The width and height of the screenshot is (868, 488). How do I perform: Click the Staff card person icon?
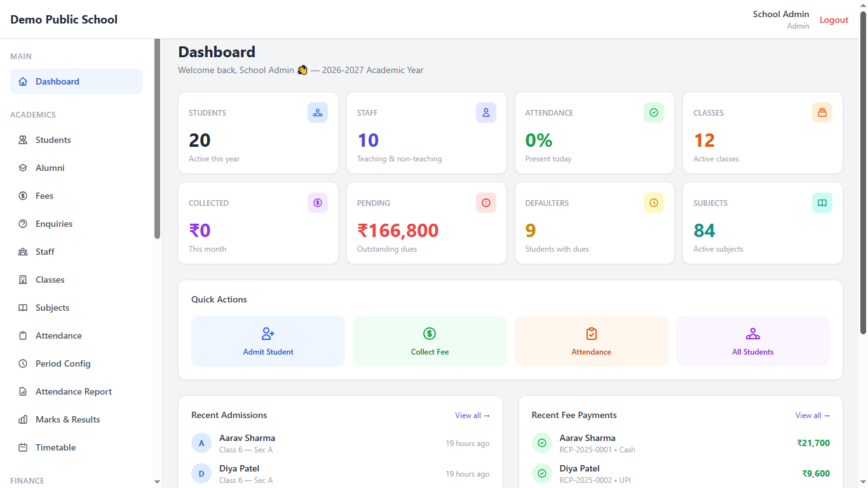[486, 112]
